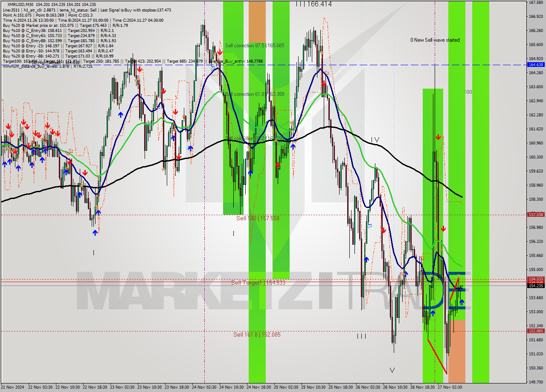Select the 'Line:3511 | h1_atr_c0' info line

(x=87, y=10)
